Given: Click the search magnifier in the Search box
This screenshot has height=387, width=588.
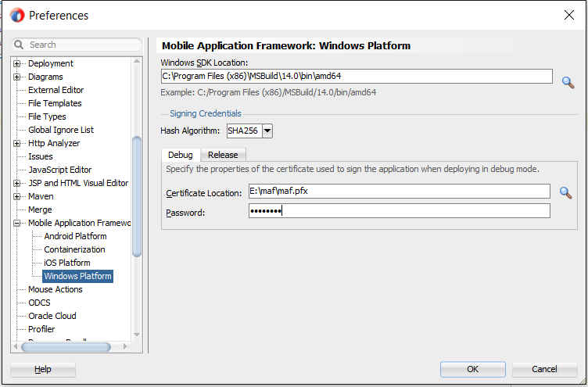Looking at the screenshot, I should click(19, 45).
